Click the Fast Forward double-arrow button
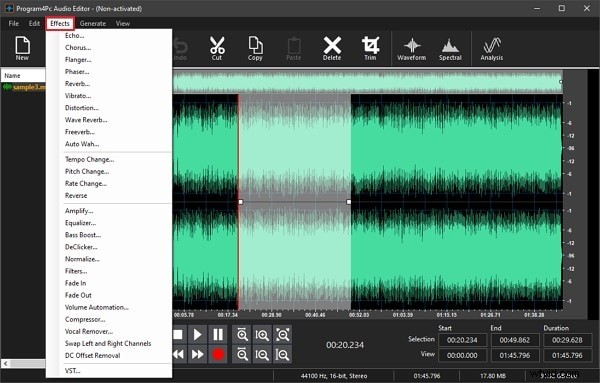This screenshot has width=600, height=383. click(197, 355)
